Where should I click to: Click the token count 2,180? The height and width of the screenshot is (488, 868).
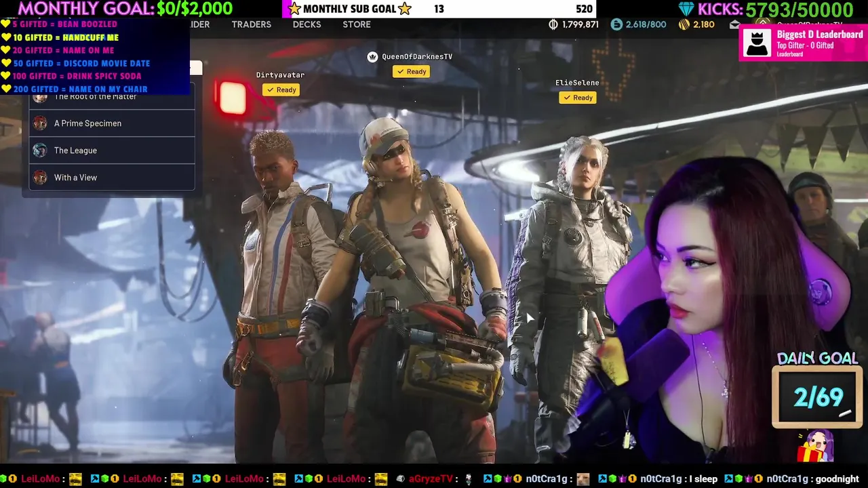704,24
